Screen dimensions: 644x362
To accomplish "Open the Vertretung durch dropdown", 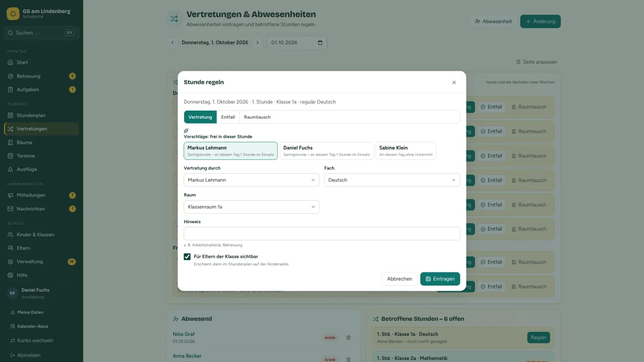I will click(252, 180).
